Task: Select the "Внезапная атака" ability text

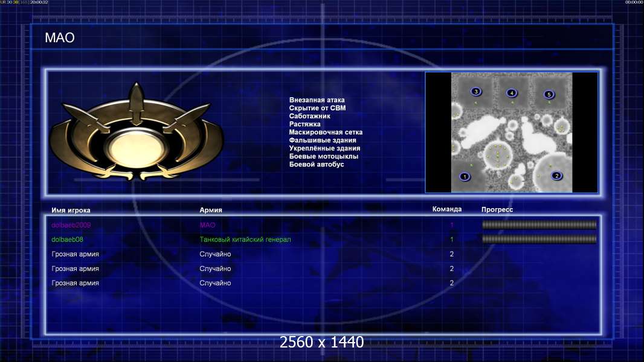Action: (x=317, y=100)
